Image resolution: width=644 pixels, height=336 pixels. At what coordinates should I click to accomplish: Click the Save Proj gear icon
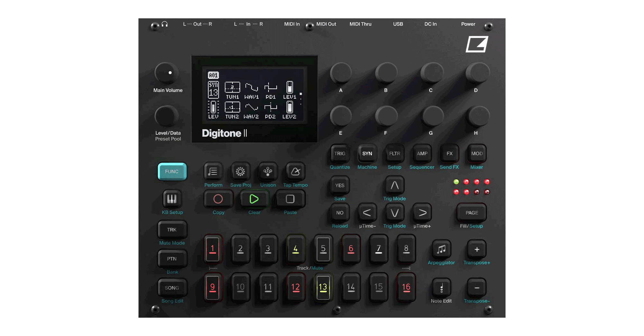240,172
